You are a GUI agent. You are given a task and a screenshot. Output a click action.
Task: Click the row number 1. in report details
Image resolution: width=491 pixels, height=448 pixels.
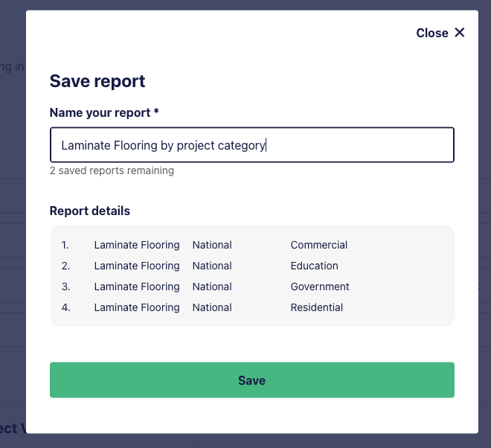pos(65,245)
